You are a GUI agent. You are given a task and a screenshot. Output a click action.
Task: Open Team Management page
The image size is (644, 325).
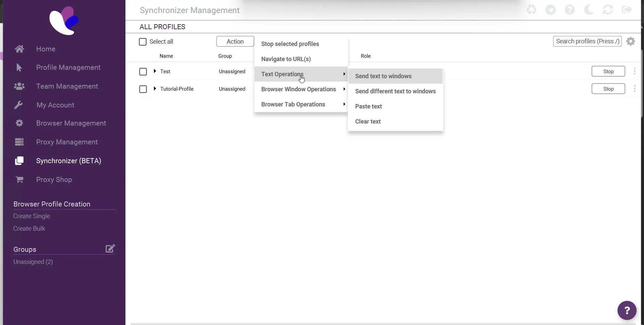pos(67,86)
